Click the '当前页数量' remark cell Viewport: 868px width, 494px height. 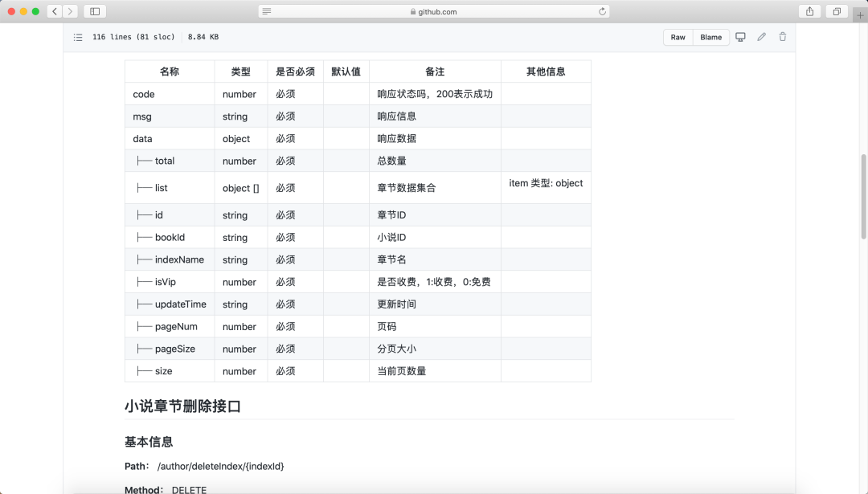[x=435, y=371]
